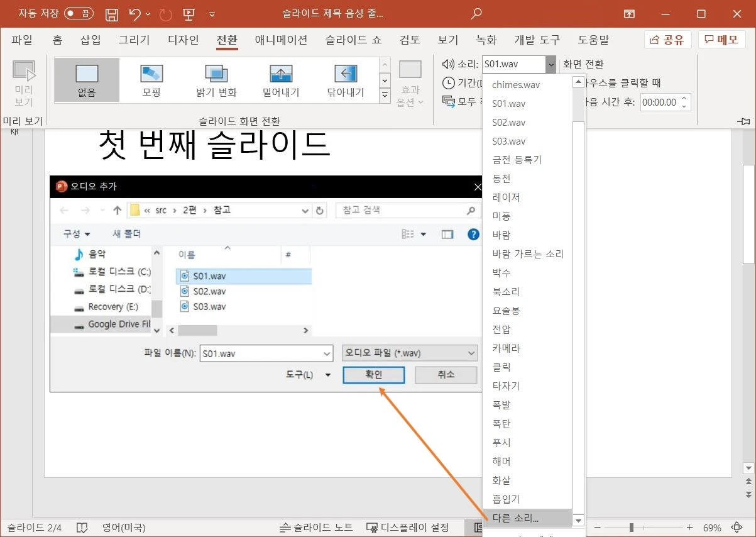Expand the transition gallery More arrow
756x537 pixels.
pos(385,96)
